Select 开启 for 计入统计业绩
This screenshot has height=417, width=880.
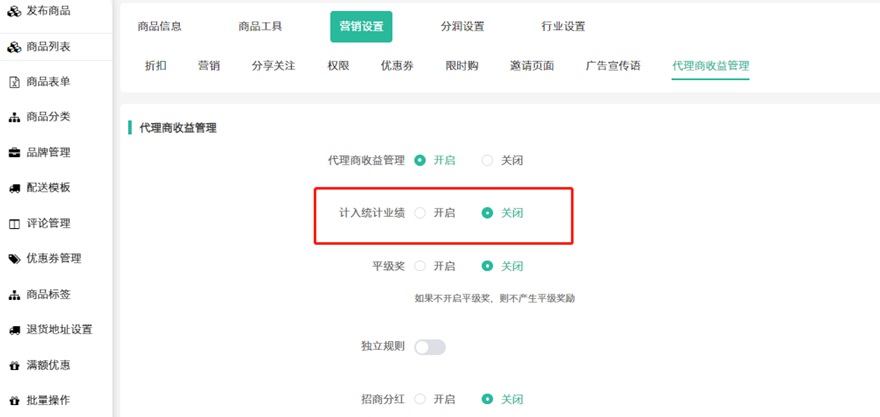tap(420, 213)
